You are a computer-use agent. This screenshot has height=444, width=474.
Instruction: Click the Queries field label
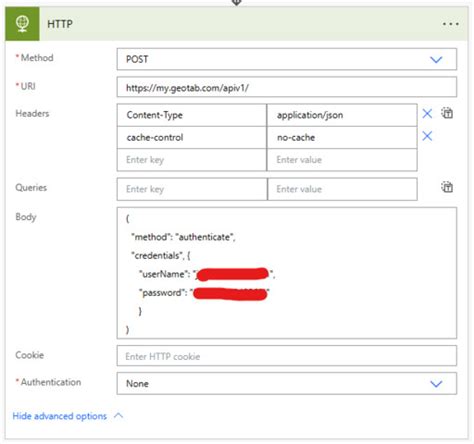(x=31, y=187)
